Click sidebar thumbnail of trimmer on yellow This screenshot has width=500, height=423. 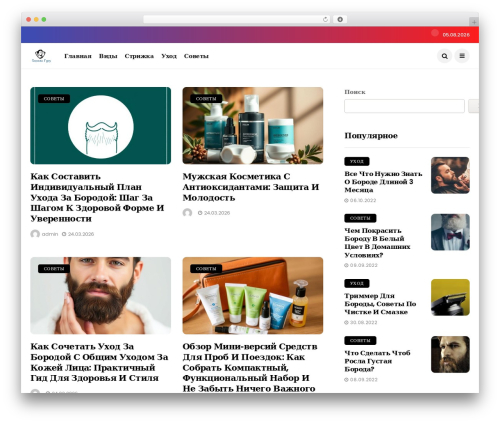click(450, 297)
